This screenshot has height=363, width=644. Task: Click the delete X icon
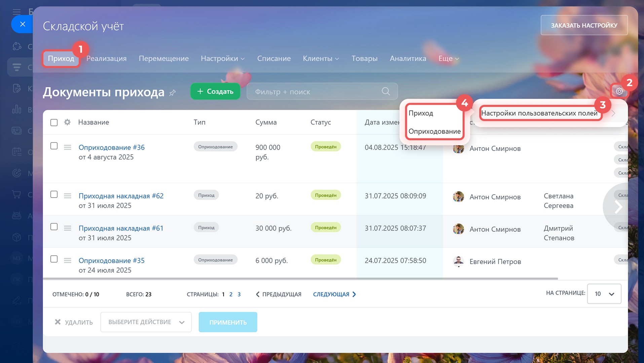point(58,322)
